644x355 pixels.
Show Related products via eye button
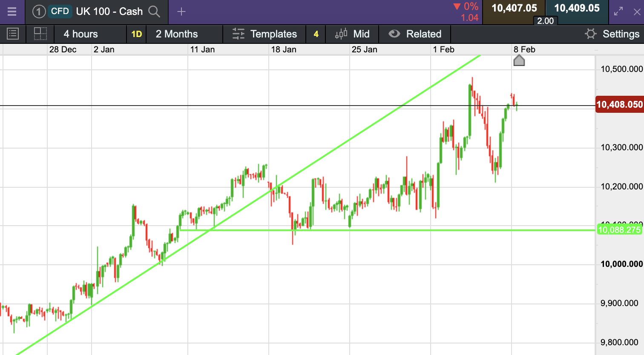pyautogui.click(x=415, y=34)
